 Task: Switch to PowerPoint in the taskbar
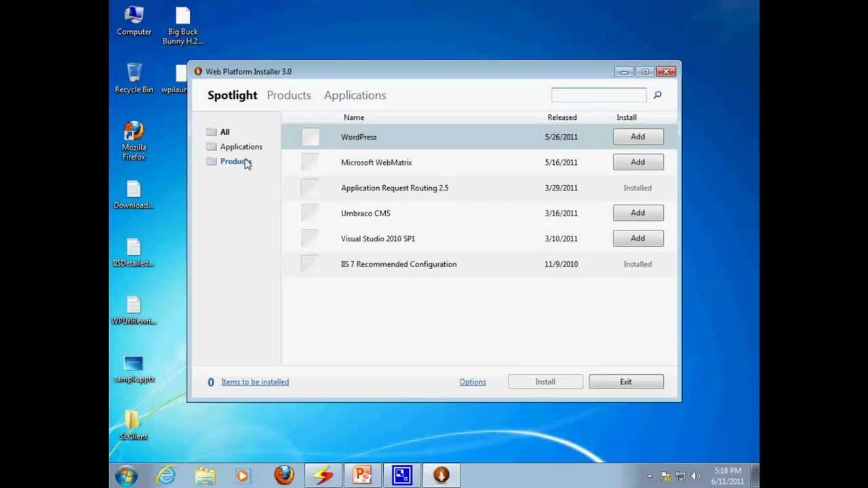[x=363, y=475]
